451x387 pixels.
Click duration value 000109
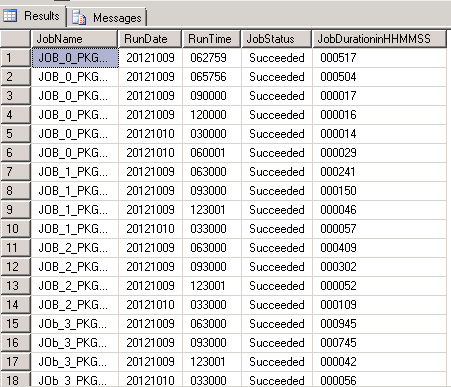(x=338, y=305)
